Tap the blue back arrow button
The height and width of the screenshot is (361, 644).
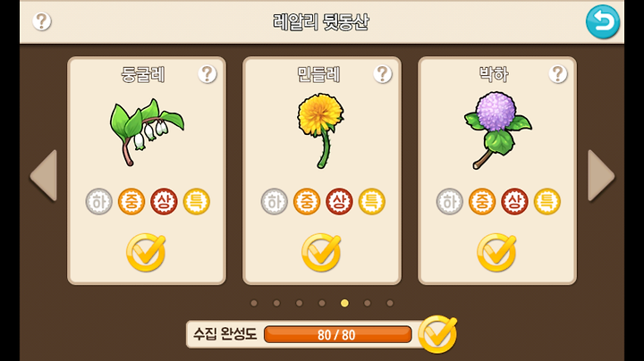point(603,21)
